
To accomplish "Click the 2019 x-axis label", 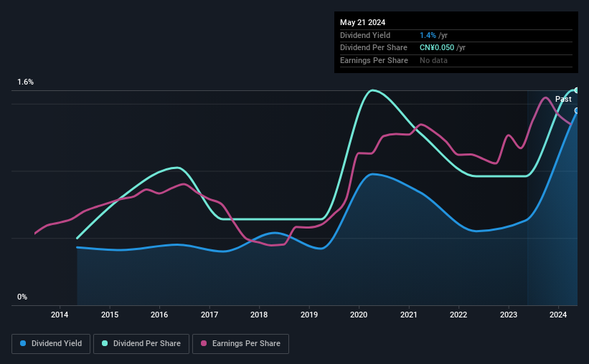I will point(309,315).
